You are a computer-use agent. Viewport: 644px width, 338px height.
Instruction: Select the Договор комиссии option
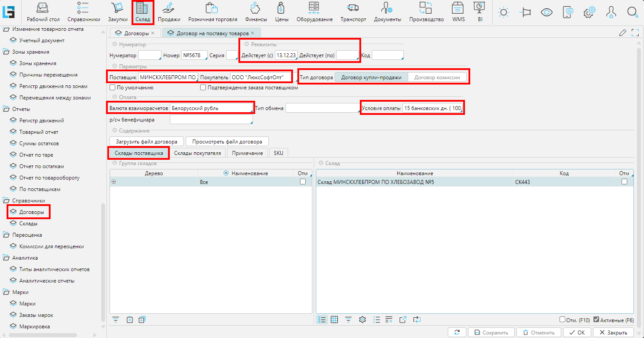click(x=437, y=77)
